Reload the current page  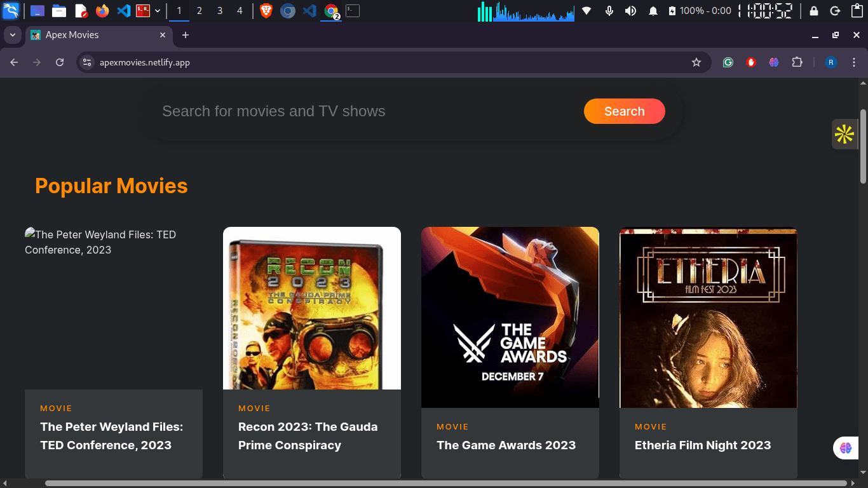60,62
